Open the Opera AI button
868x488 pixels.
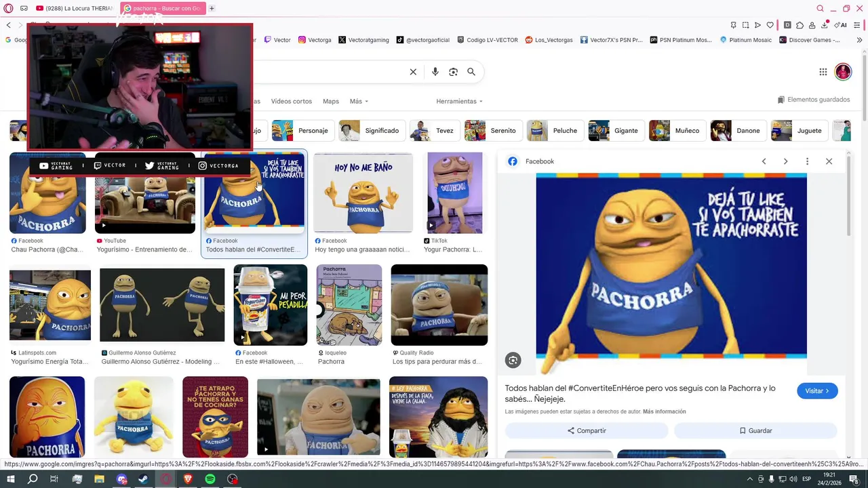click(x=840, y=25)
